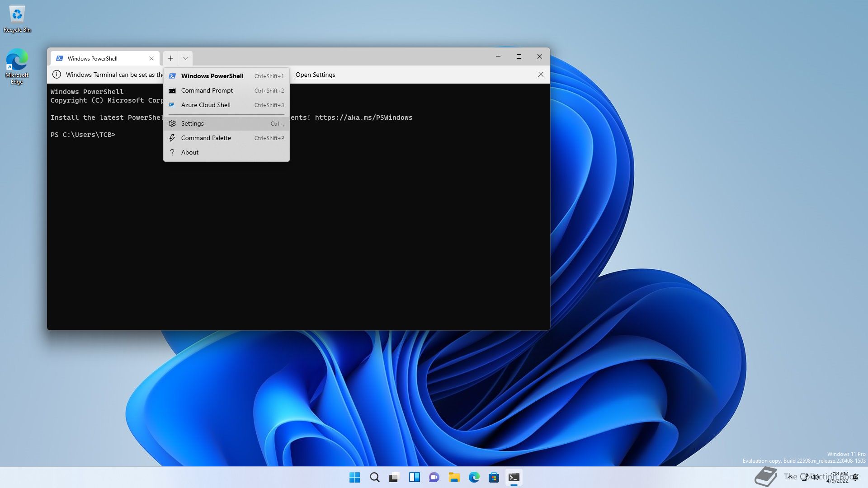
Task: Open Settings from dropdown menu
Action: click(x=226, y=123)
